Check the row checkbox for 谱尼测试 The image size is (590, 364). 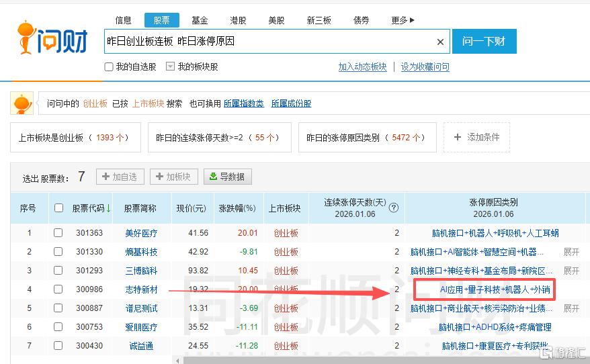pos(58,308)
